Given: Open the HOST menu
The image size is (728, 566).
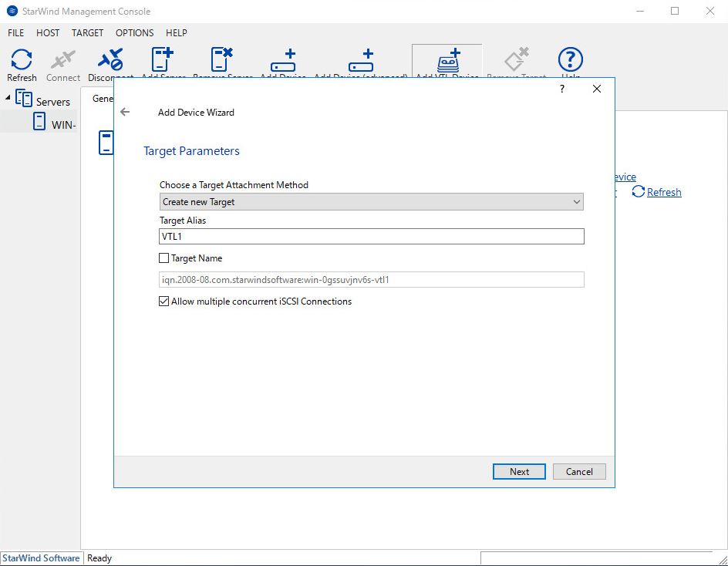Looking at the screenshot, I should [48, 33].
